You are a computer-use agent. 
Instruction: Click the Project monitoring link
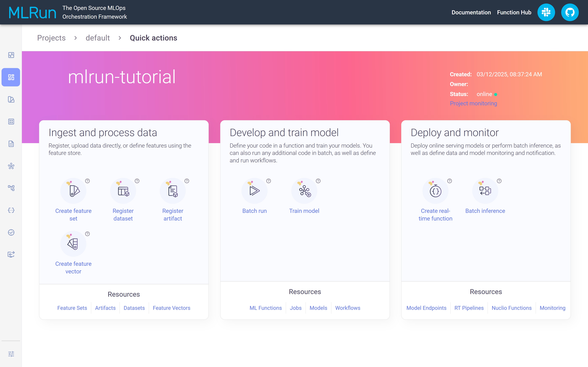473,103
